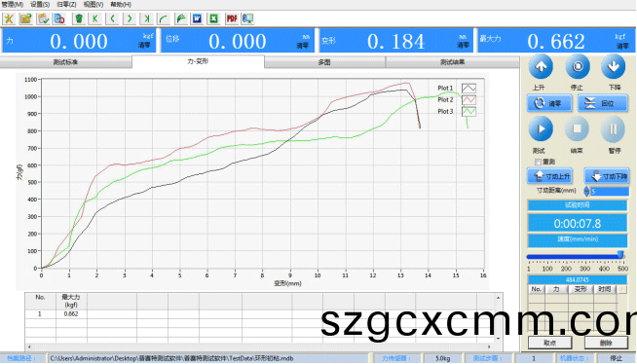Click the 回位 return-position button

click(x=603, y=103)
